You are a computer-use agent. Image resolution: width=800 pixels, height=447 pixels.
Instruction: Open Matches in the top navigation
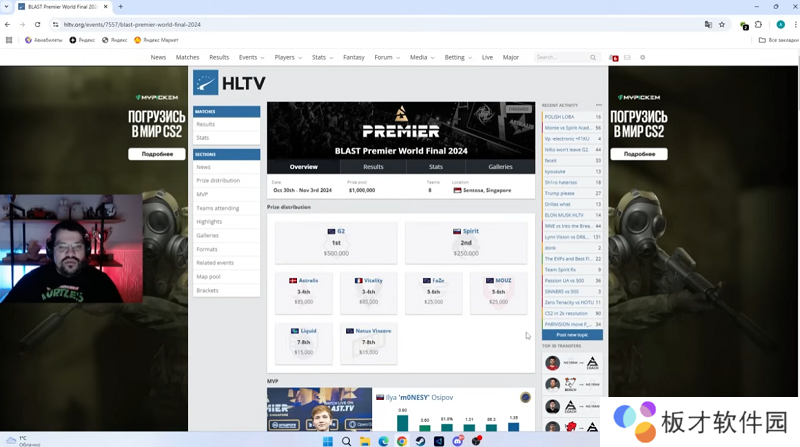(187, 58)
